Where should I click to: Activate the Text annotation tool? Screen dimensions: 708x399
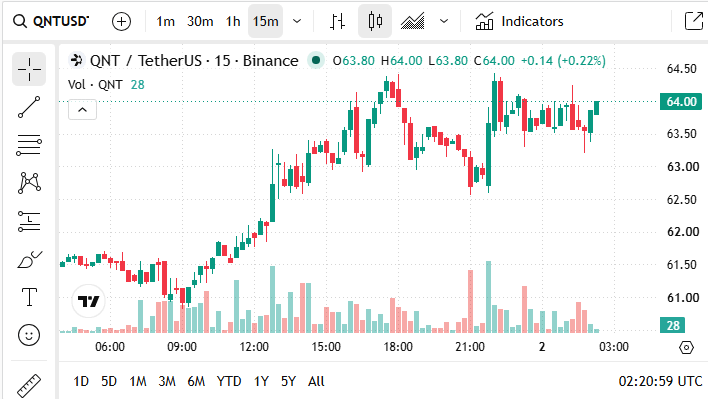coord(29,297)
